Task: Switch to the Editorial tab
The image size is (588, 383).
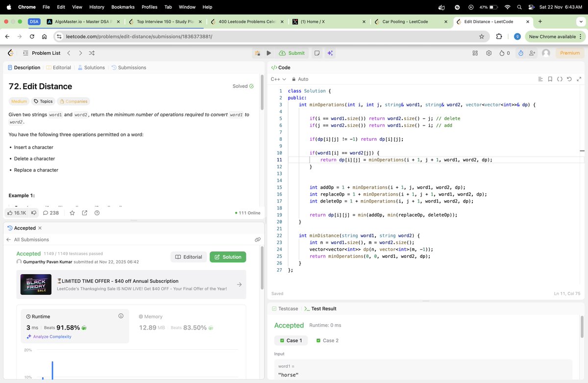Action: click(59, 68)
